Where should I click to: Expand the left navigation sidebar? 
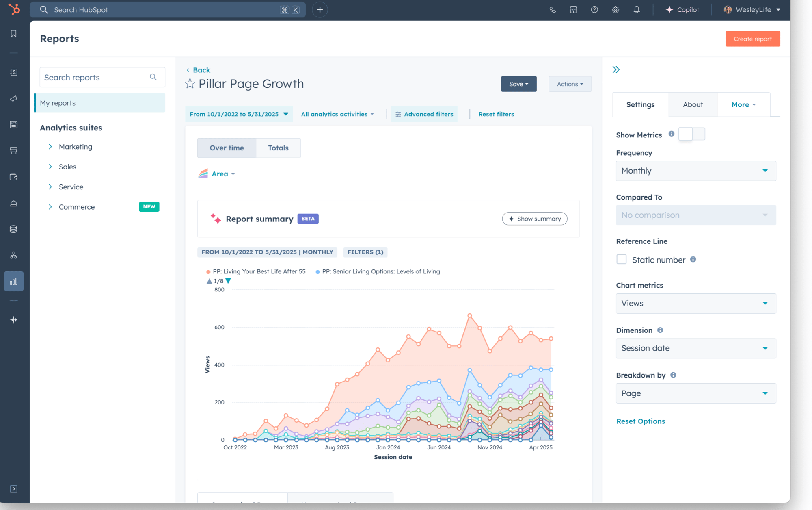point(14,489)
